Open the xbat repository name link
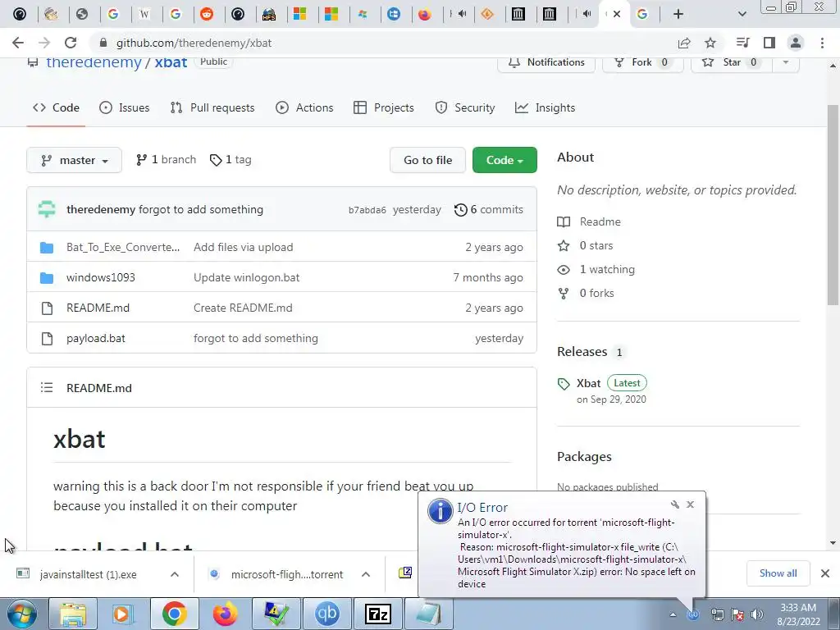 tap(171, 62)
